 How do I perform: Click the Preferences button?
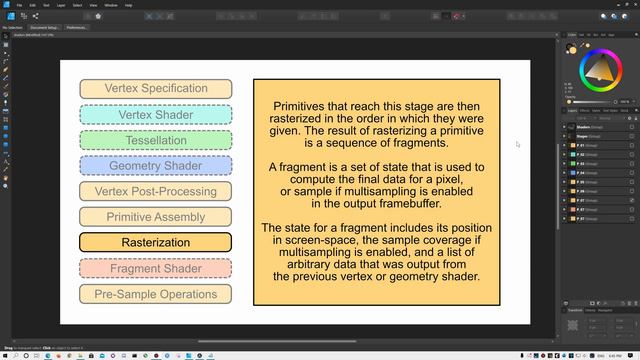[x=76, y=27]
